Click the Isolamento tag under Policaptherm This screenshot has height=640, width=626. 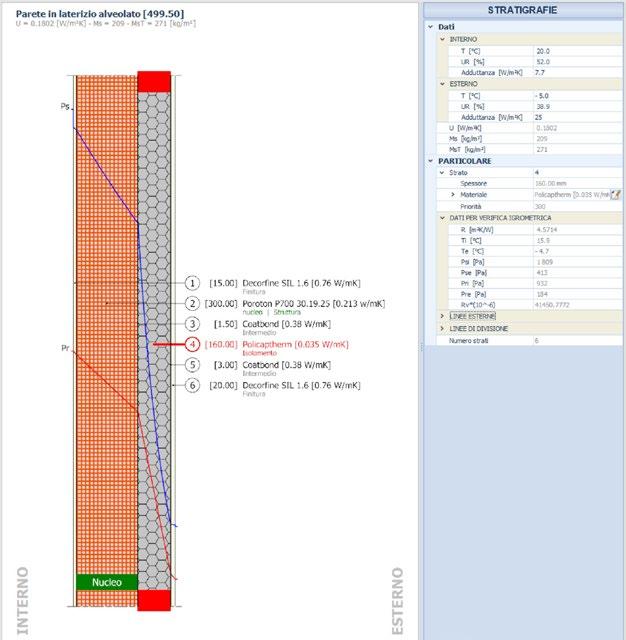(260, 353)
